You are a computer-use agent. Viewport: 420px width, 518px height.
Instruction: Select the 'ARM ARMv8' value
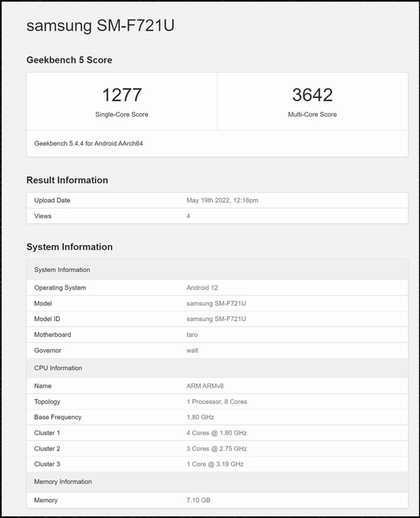205,386
